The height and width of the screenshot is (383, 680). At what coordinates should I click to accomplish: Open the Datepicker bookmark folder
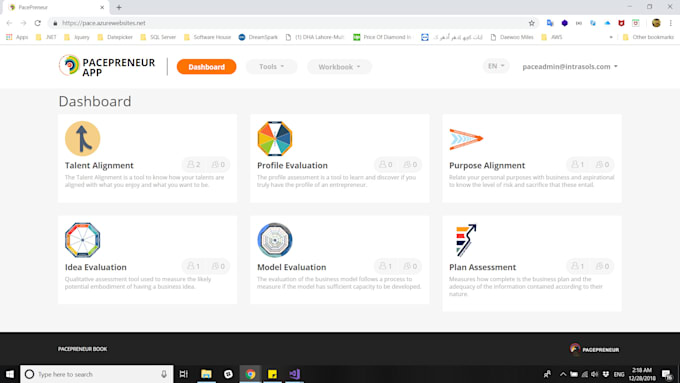coord(115,37)
